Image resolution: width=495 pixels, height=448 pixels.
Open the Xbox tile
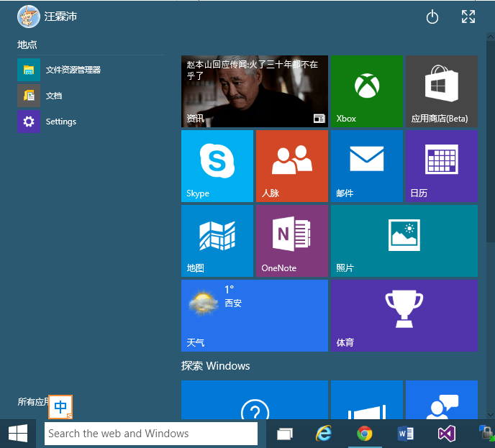(366, 91)
